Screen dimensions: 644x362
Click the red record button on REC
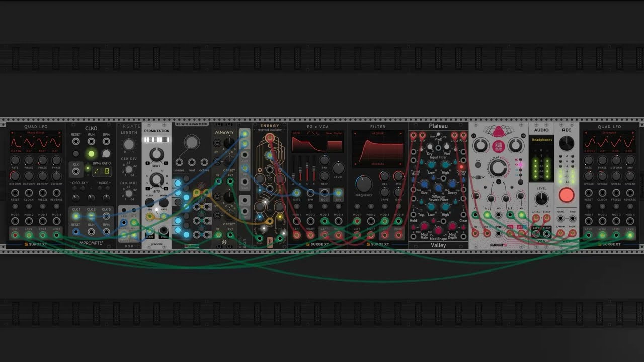pyautogui.click(x=567, y=195)
